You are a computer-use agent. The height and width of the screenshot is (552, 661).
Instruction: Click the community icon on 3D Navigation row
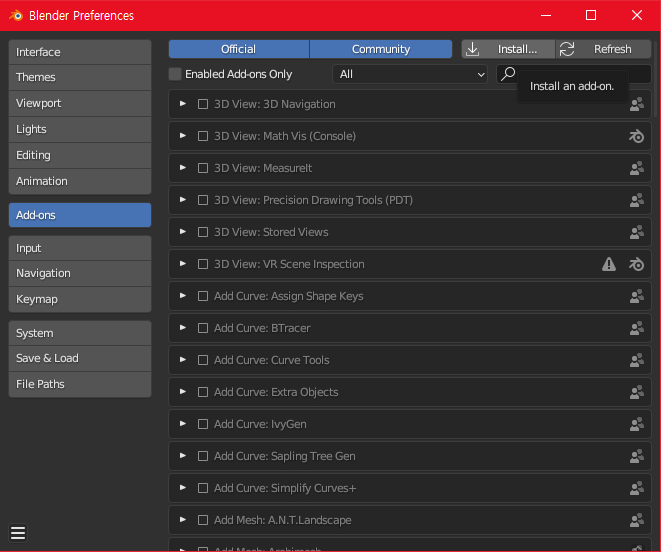coord(637,104)
